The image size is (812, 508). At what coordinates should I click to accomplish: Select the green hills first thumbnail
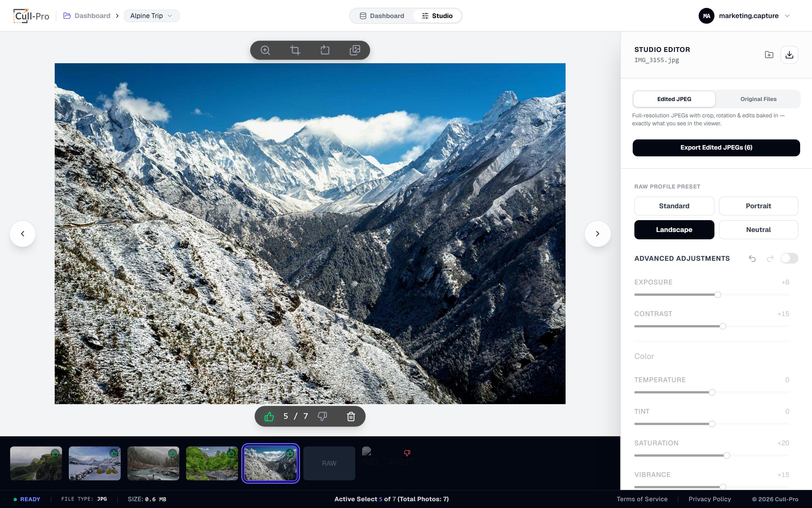pos(36,463)
